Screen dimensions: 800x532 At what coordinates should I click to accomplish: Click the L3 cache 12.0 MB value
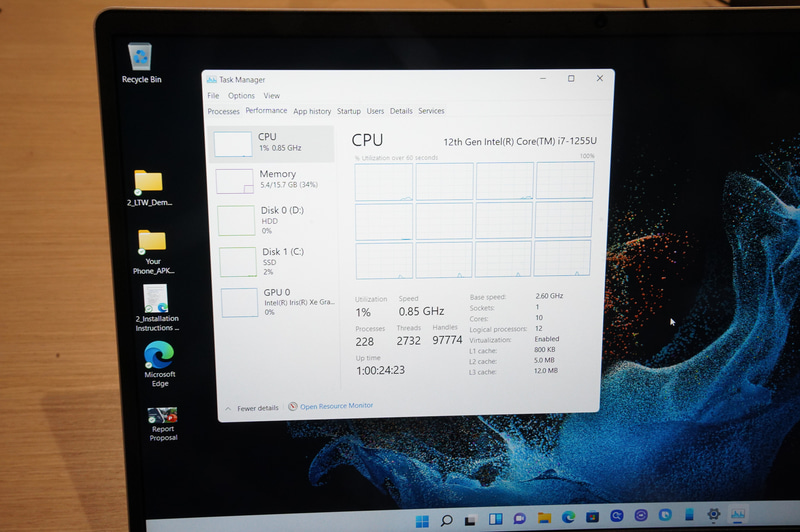click(x=546, y=371)
